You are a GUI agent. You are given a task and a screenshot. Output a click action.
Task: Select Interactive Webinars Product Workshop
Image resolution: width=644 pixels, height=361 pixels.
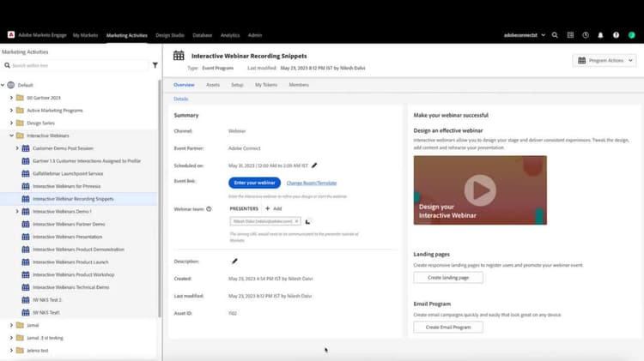74,274
